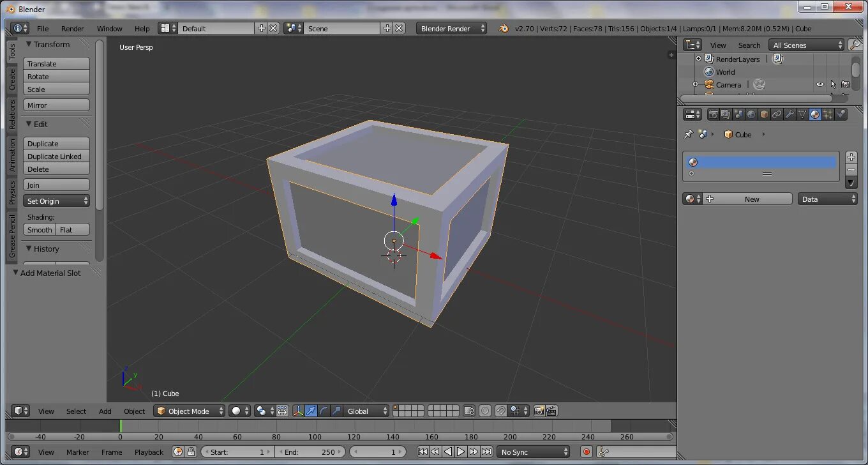The image size is (868, 465).
Task: Click the Duplicate Linked button
Action: [x=56, y=156]
